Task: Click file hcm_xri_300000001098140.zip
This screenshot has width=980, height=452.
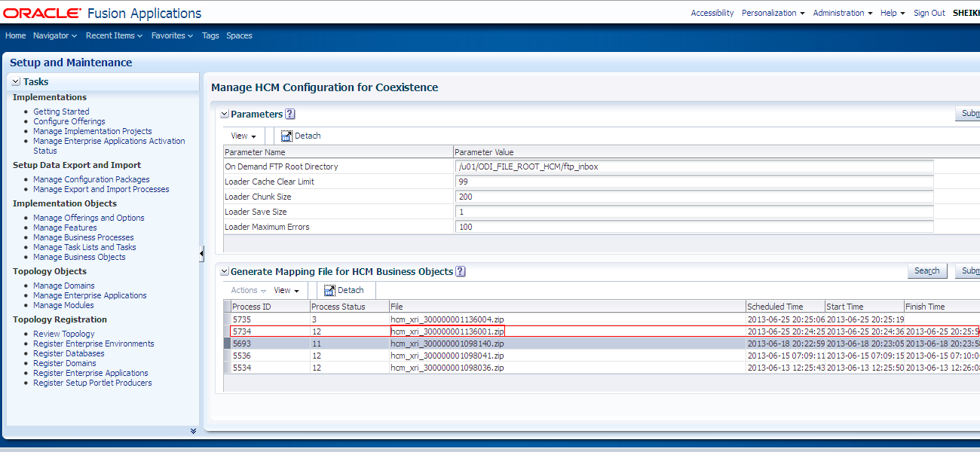Action: pyautogui.click(x=447, y=344)
